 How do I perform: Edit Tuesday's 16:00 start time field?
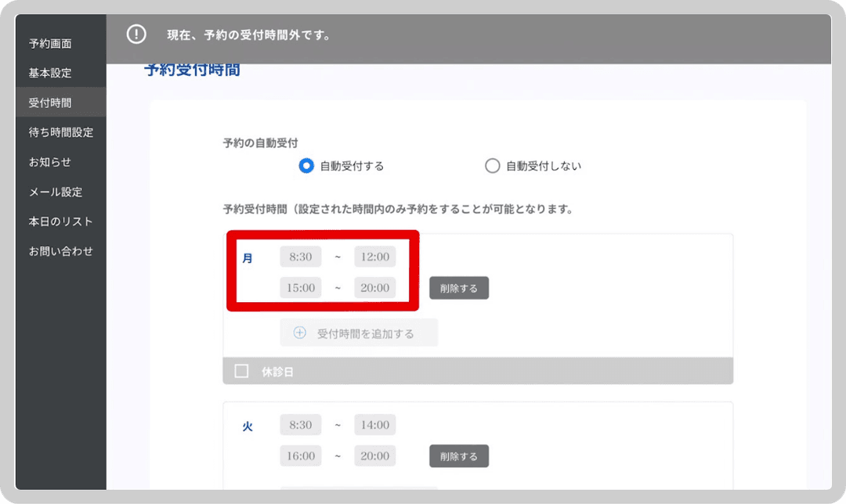301,455
